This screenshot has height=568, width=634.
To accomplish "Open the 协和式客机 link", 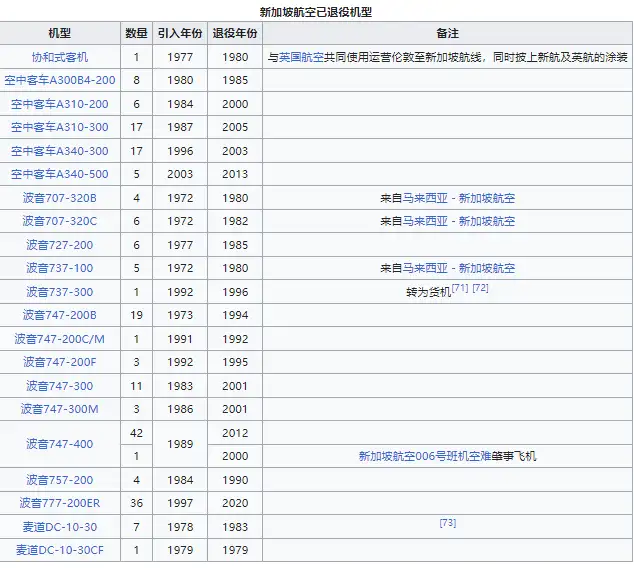I will coord(59,57).
